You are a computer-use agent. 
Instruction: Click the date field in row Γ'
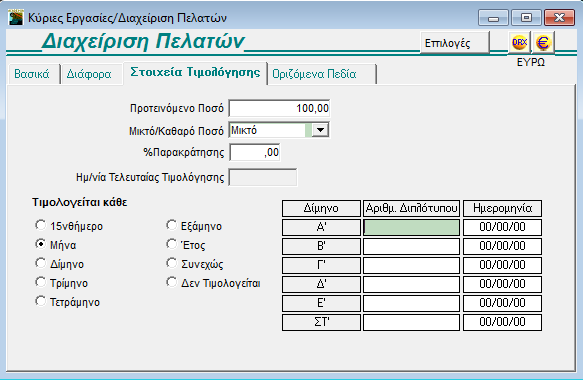click(502, 265)
